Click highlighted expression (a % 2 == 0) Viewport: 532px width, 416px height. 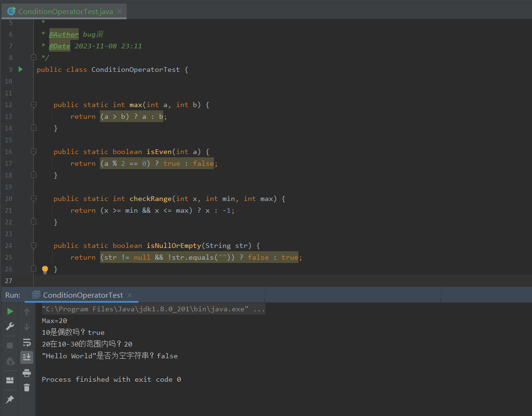tap(125, 163)
